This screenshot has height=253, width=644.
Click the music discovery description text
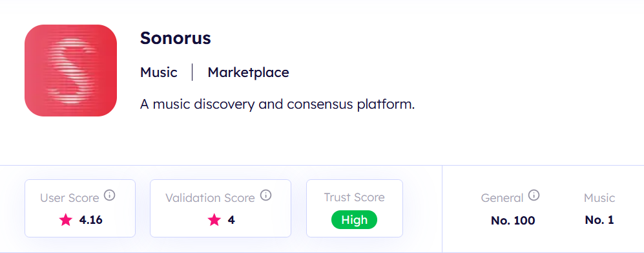(277, 104)
